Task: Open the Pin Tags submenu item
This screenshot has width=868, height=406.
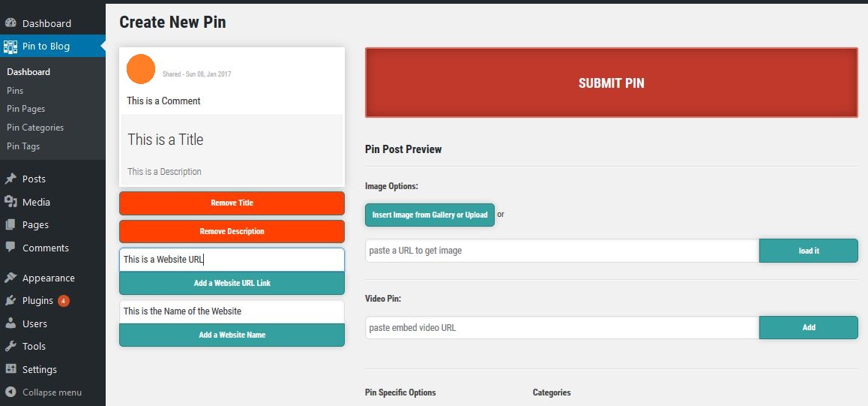Action: pyautogui.click(x=23, y=146)
